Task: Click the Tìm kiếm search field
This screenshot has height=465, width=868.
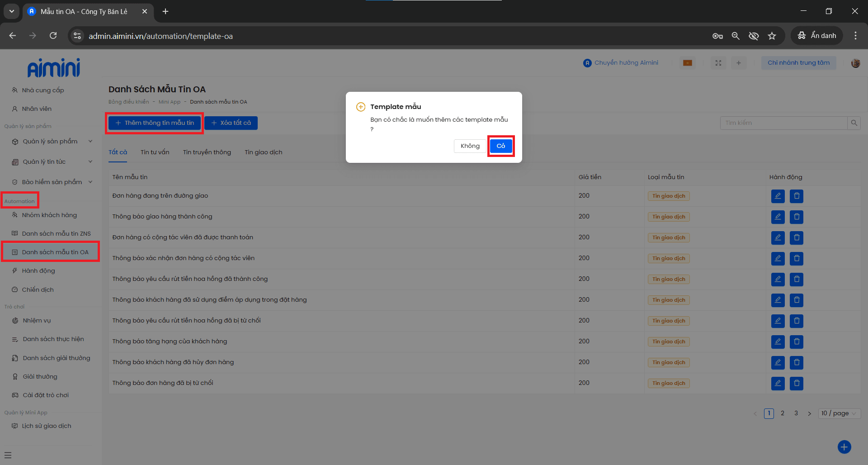Action: click(783, 123)
